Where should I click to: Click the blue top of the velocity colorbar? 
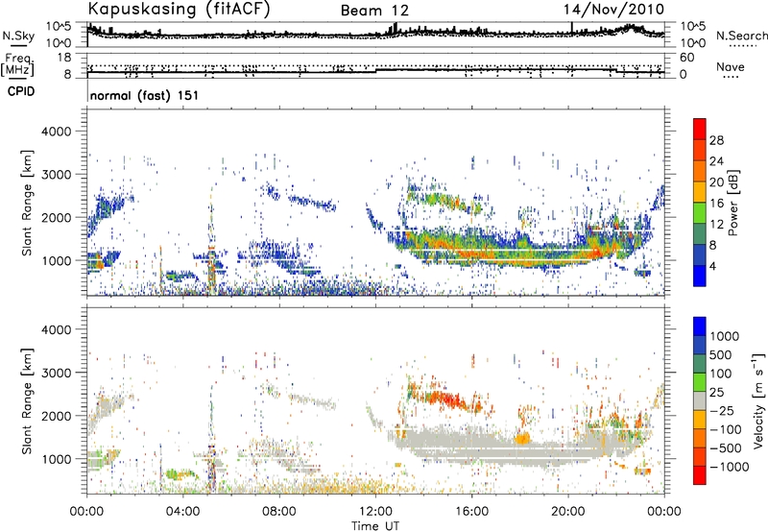pyautogui.click(x=700, y=326)
